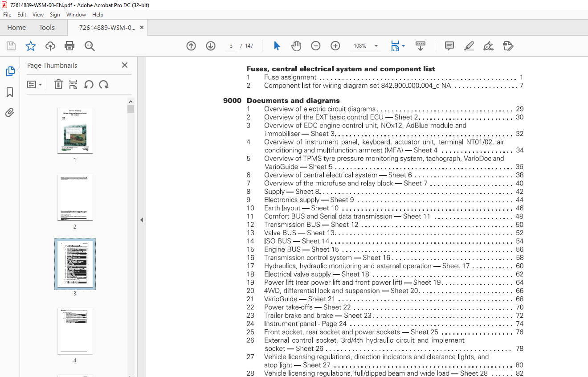Open the Bookmarks panel icon

(x=10, y=92)
